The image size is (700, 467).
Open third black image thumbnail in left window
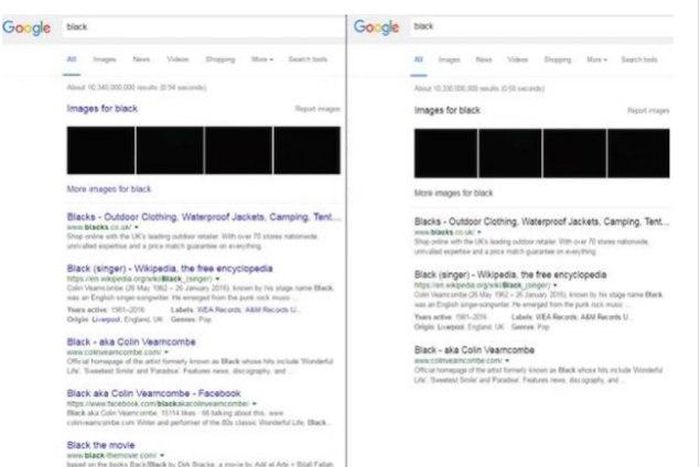[238, 150]
